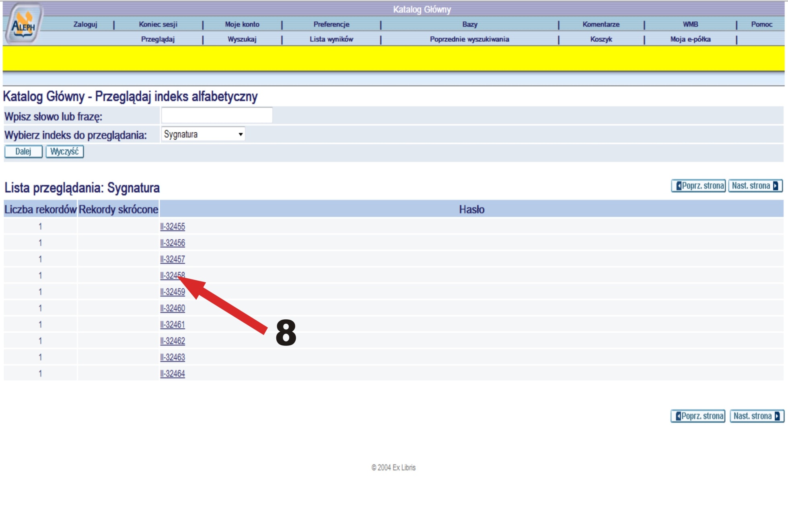Click lower Nast. strona button
Screen dimensions: 788x532
757,416
